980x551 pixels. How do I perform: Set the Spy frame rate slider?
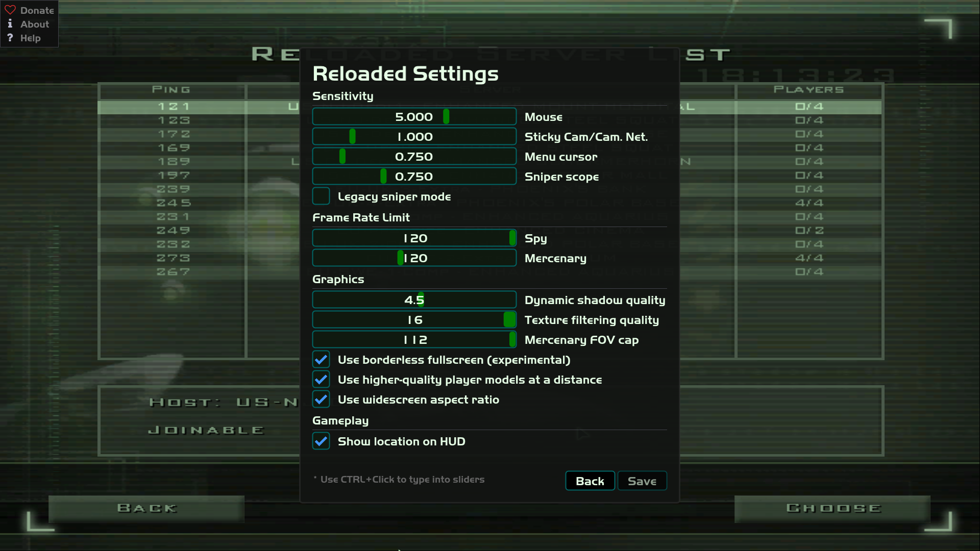414,238
